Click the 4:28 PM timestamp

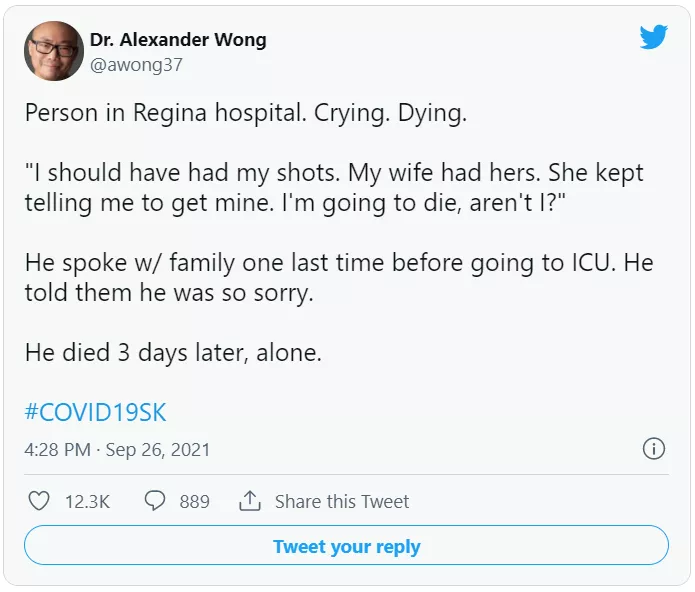coord(58,450)
